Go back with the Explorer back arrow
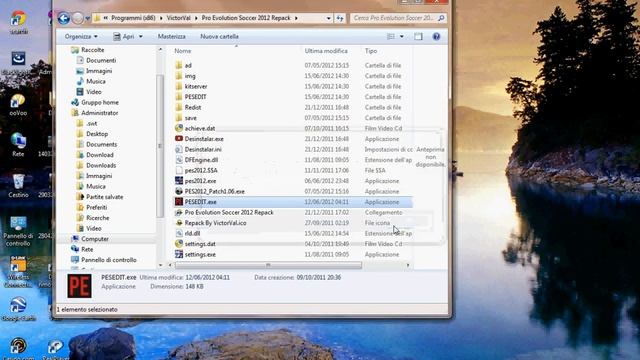The height and width of the screenshot is (360, 640). pyautogui.click(x=64, y=18)
